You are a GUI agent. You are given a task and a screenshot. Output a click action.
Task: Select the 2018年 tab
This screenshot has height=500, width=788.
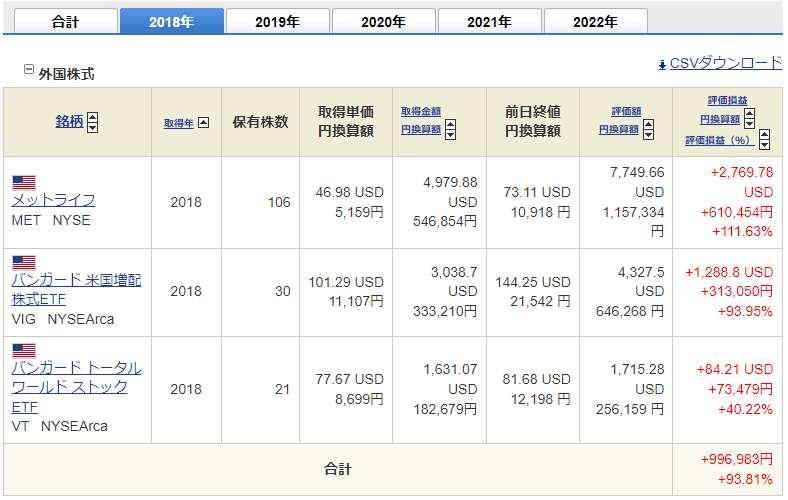172,22
